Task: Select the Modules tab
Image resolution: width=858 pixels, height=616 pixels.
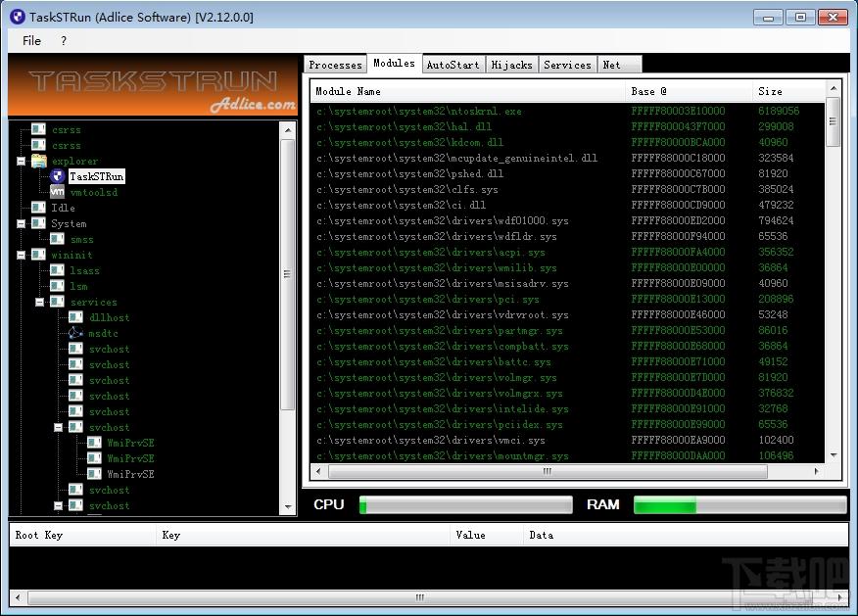Action: pyautogui.click(x=394, y=63)
